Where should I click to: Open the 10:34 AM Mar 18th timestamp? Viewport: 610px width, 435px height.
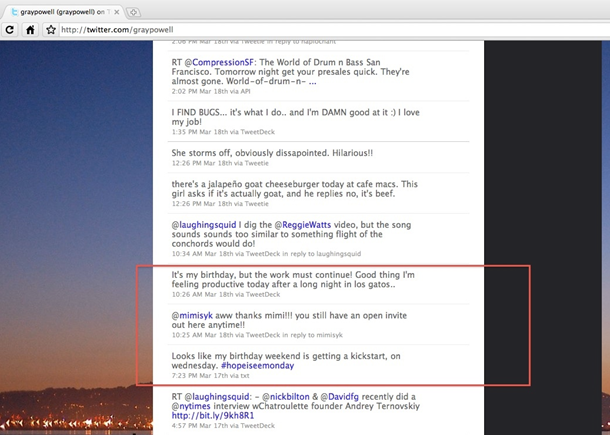click(x=202, y=254)
